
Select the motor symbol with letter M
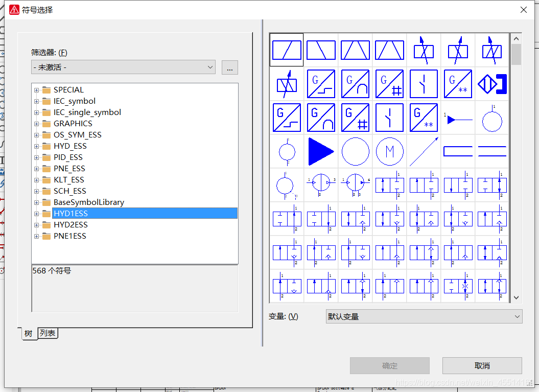click(389, 151)
